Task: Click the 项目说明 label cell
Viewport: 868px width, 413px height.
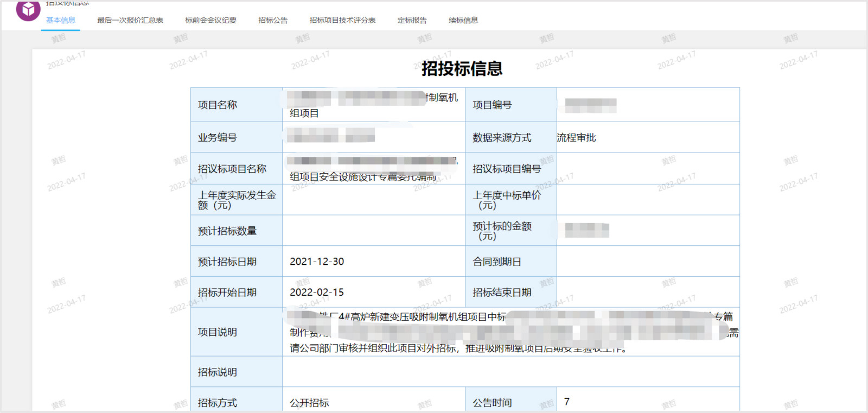Action: click(x=237, y=332)
